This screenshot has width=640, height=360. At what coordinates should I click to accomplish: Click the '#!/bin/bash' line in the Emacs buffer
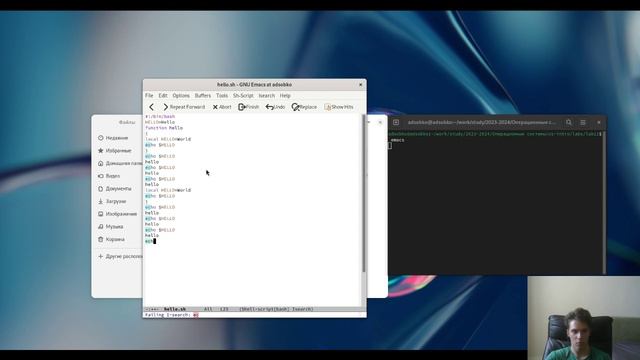pos(160,116)
